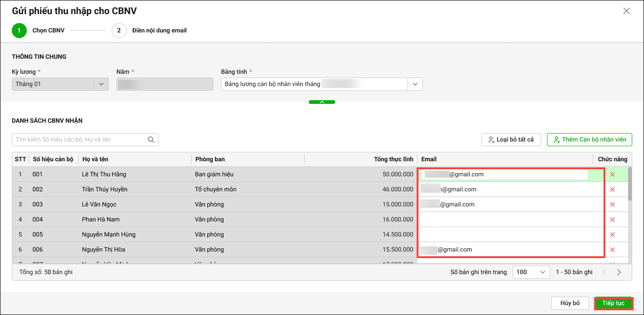Delete Trần Thúy Huyền row with X icon

612,189
